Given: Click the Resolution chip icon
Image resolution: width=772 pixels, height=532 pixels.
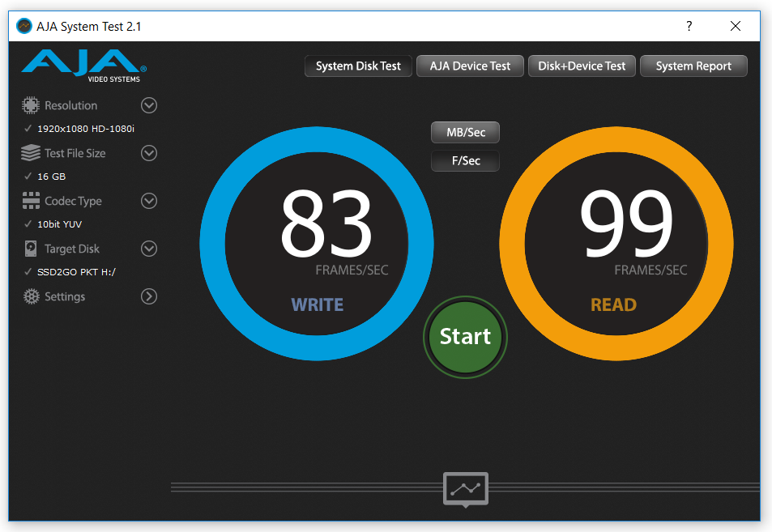Looking at the screenshot, I should click(x=30, y=105).
